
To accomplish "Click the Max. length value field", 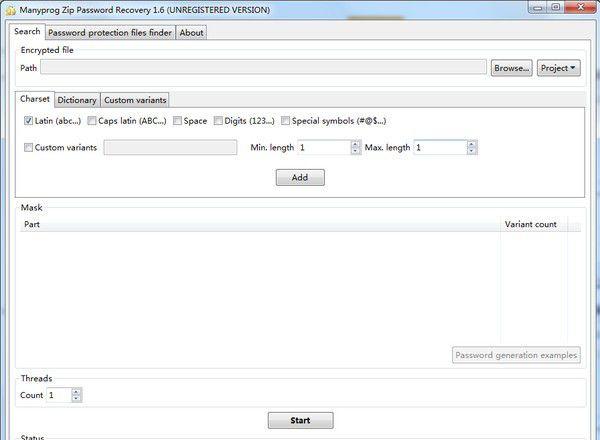I will pos(440,147).
